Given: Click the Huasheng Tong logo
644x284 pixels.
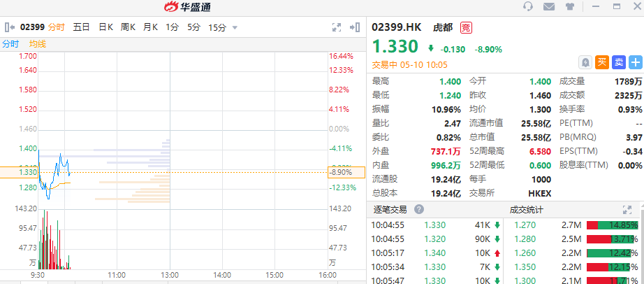Looking at the screenshot, I should (187, 6).
